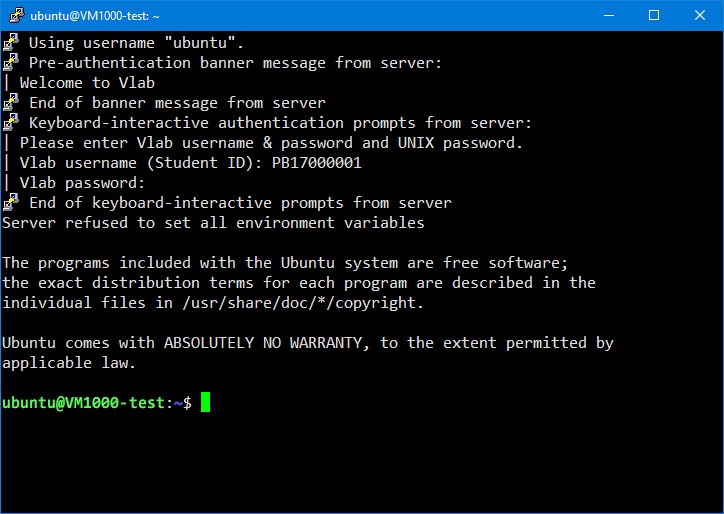This screenshot has height=514, width=724.
Task: Open the PuTTY system menu icon in title bar
Action: (15, 15)
